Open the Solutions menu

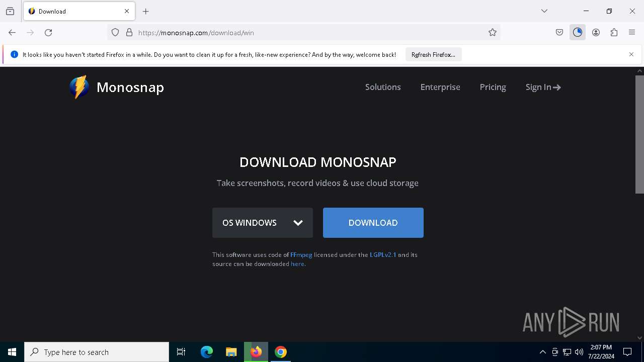tap(383, 87)
